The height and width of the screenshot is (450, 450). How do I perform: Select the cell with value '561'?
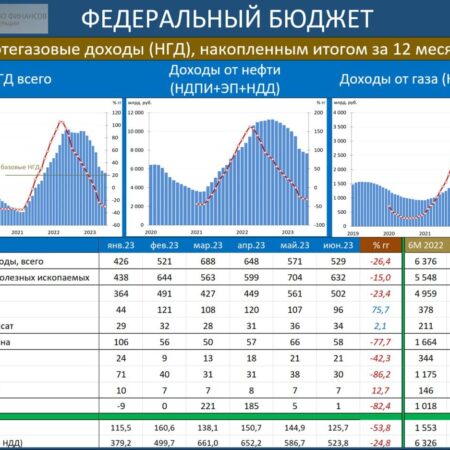point(295,294)
